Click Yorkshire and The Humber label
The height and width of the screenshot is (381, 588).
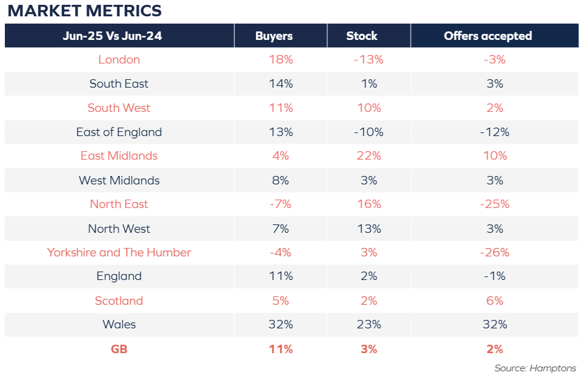[x=119, y=252]
